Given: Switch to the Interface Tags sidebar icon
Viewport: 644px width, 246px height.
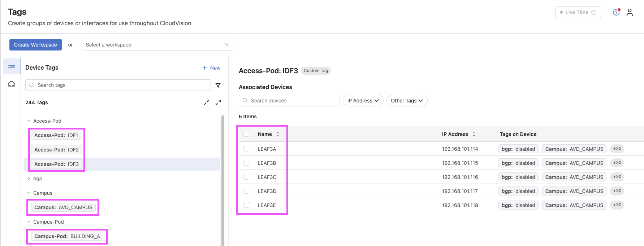Looking at the screenshot, I should (12, 84).
